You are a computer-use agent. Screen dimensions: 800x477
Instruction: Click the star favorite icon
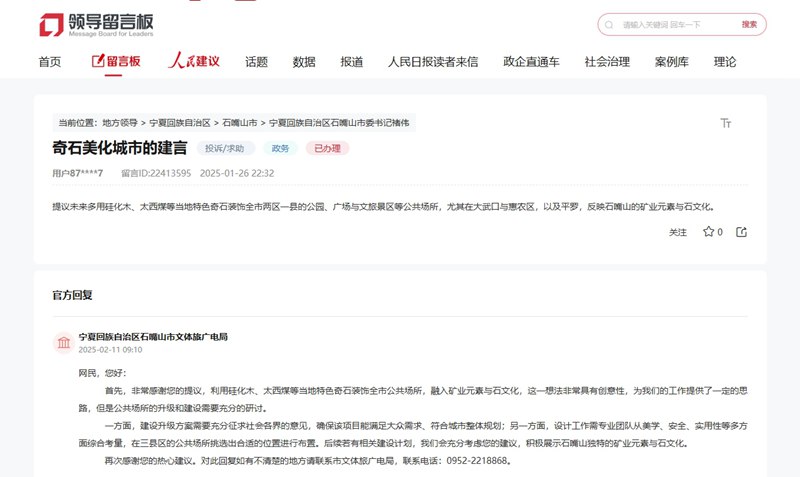coord(708,232)
